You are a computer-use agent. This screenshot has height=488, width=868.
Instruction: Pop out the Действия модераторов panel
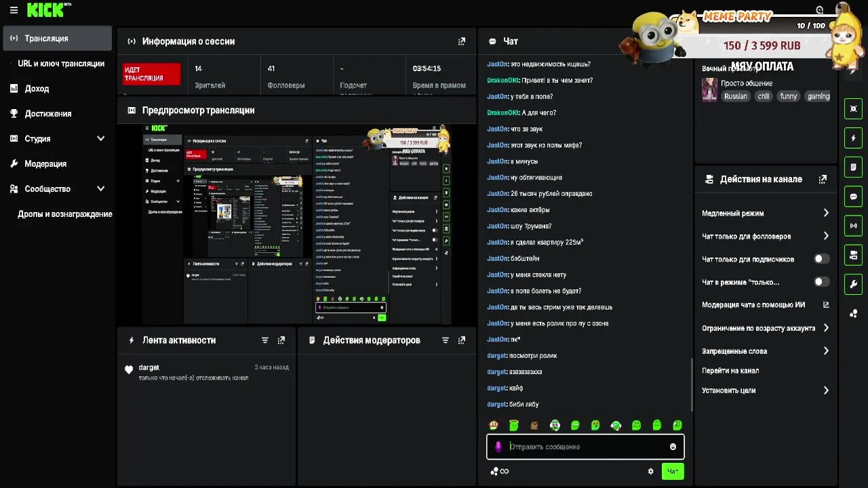click(x=462, y=340)
